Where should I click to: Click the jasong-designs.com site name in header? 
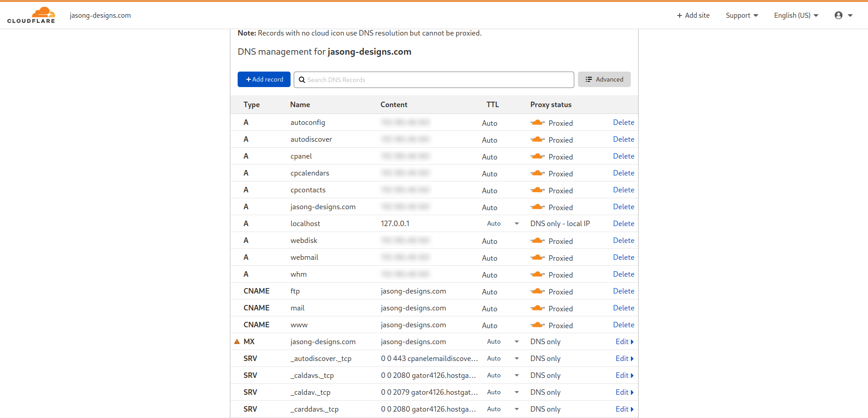click(100, 15)
